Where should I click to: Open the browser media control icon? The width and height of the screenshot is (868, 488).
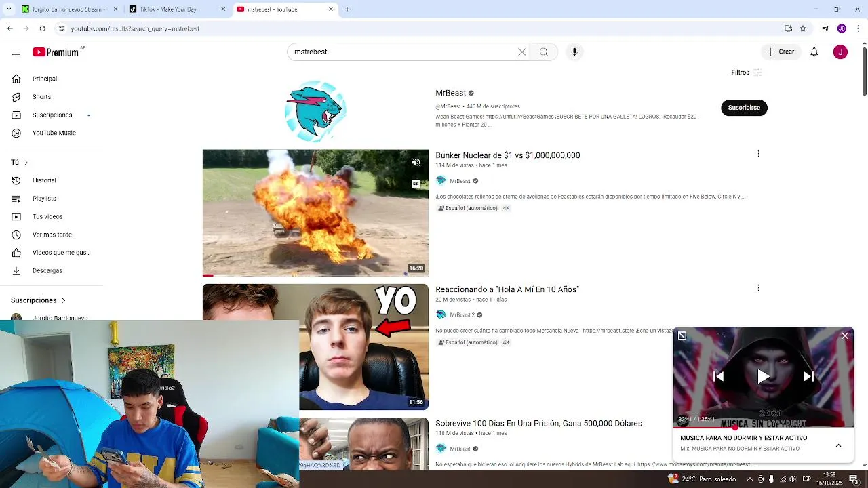coord(825,28)
